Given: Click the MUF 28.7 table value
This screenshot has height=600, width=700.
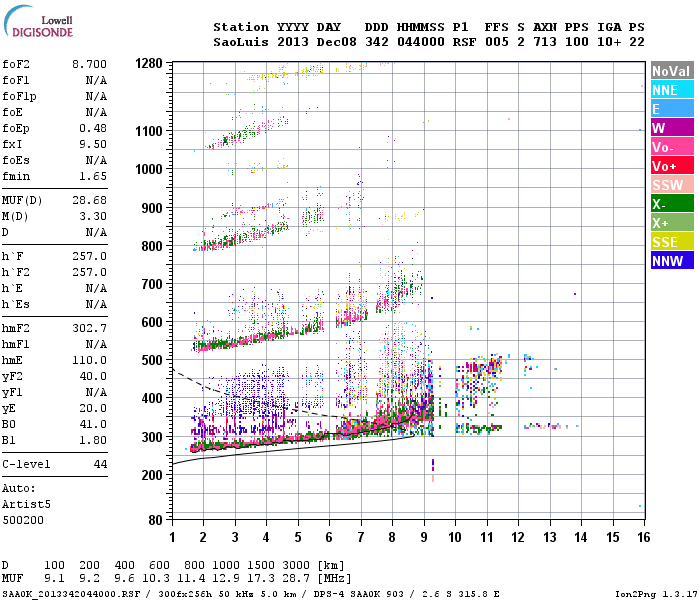Looking at the screenshot, I should point(296,579).
